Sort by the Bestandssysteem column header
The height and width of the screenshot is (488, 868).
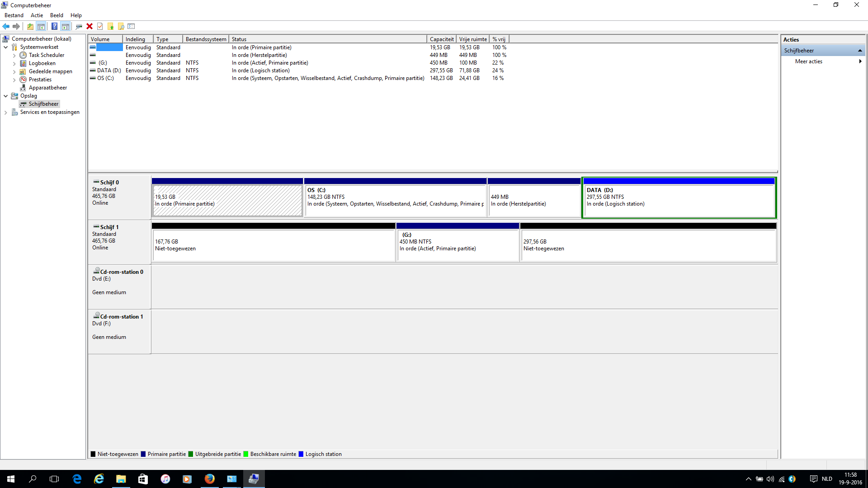click(206, 39)
